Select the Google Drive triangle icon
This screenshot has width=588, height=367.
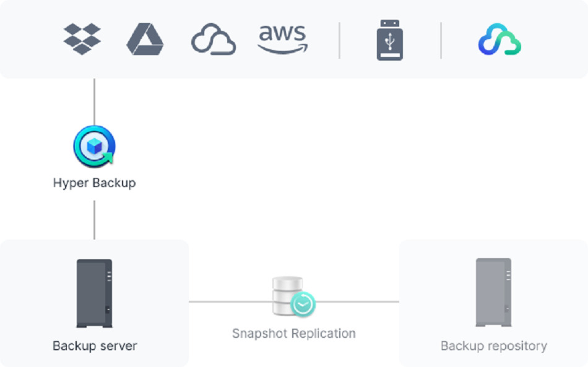point(145,40)
